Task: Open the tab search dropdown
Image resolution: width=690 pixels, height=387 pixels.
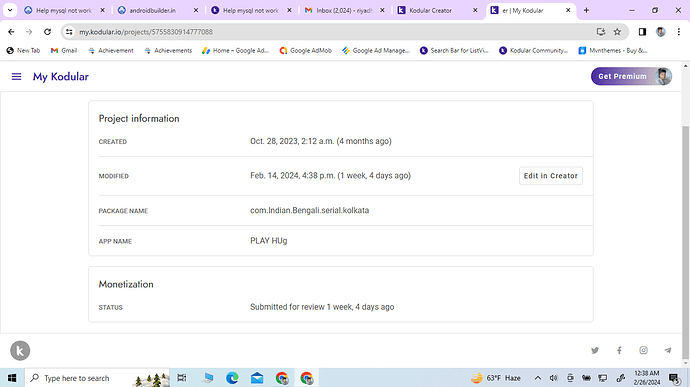Action: [x=10, y=10]
